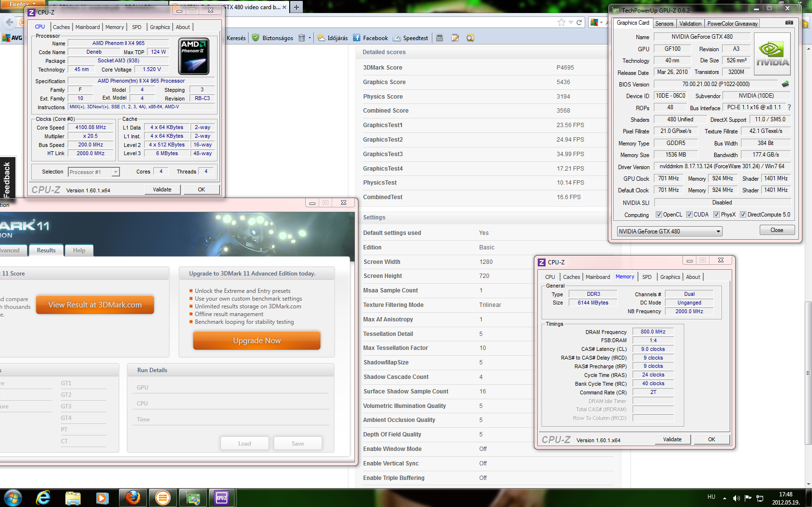
Task: Open a new Firefox tab
Action: (x=296, y=7)
